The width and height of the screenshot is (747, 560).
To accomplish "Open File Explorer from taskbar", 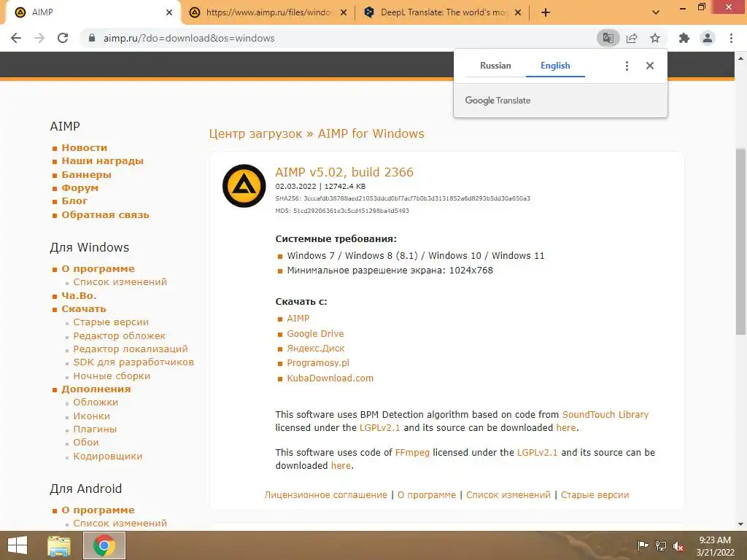I will click(59, 545).
